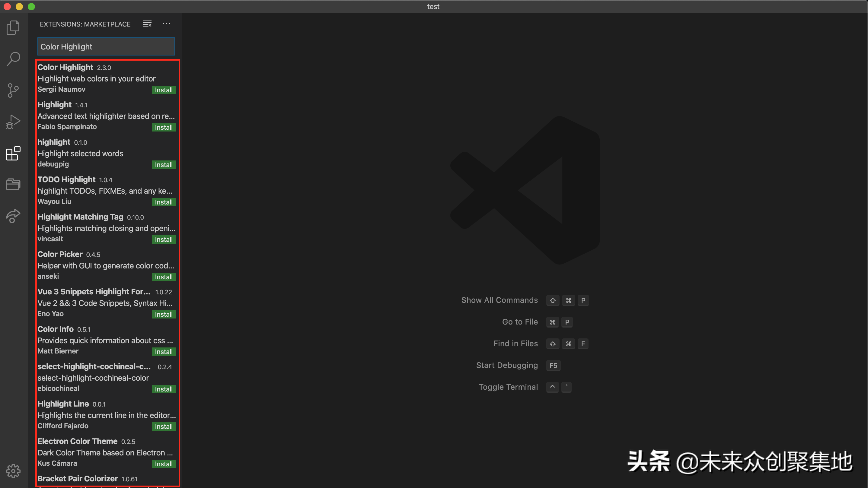The image size is (868, 488).
Task: Open the Live Share icon
Action: coord(13,216)
